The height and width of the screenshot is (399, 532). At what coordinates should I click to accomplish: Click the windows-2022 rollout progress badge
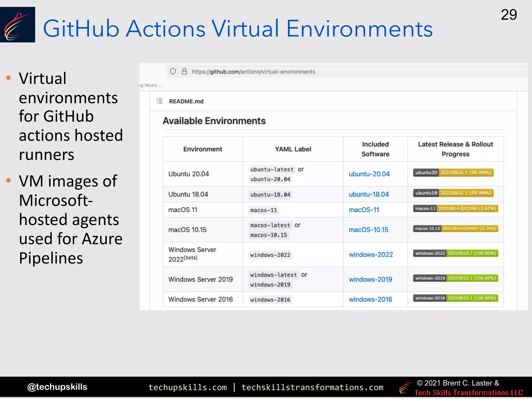[456, 253]
